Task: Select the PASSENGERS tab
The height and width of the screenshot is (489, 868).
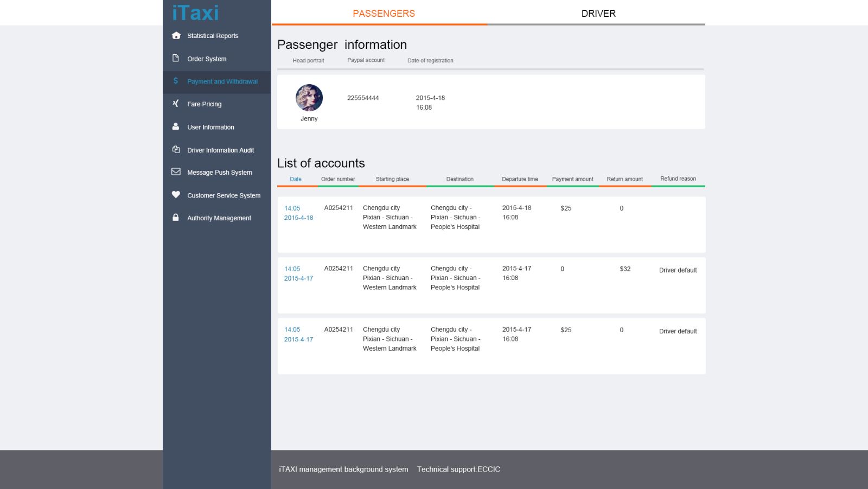Action: coord(384,14)
